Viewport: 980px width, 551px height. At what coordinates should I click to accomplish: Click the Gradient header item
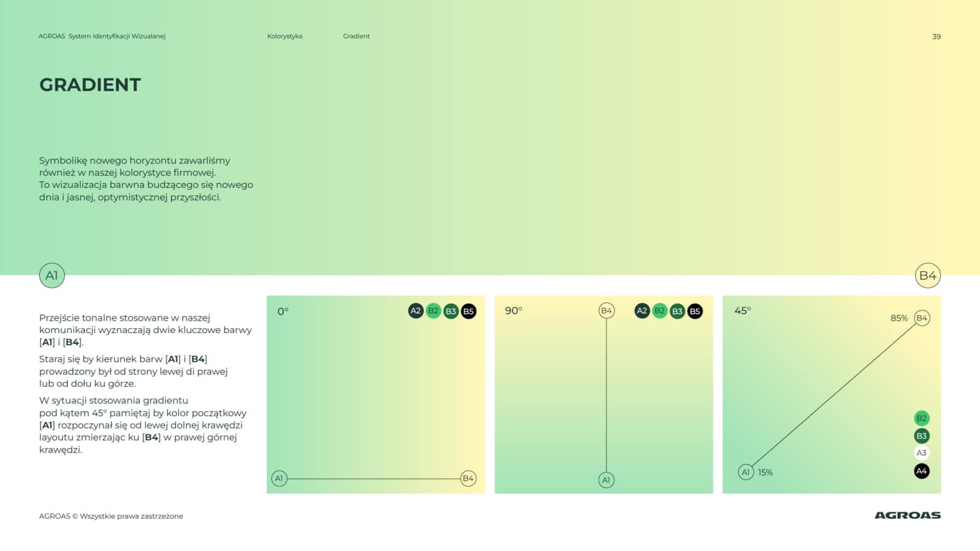click(356, 36)
